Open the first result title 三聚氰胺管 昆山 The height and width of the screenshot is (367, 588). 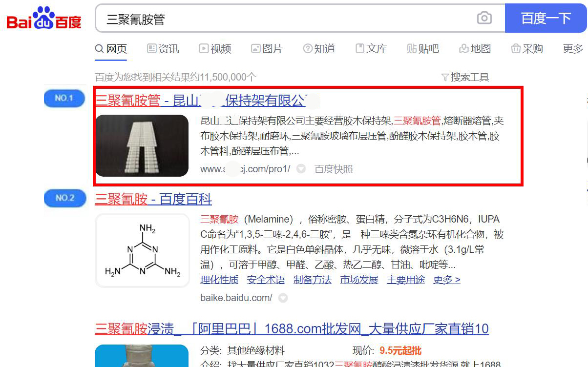(201, 101)
